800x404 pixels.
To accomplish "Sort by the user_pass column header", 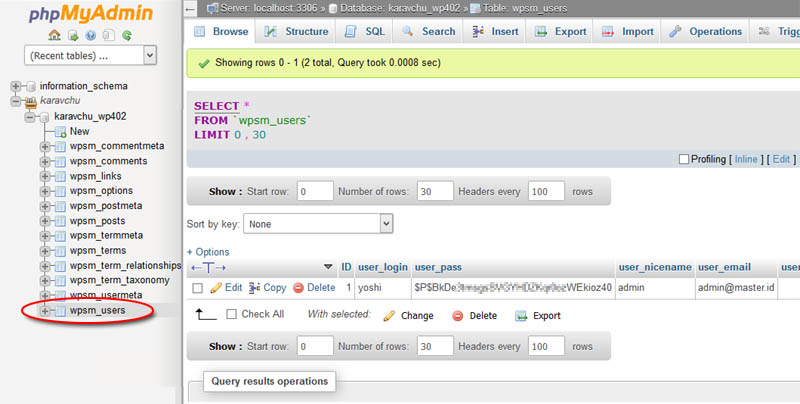I will tap(438, 267).
